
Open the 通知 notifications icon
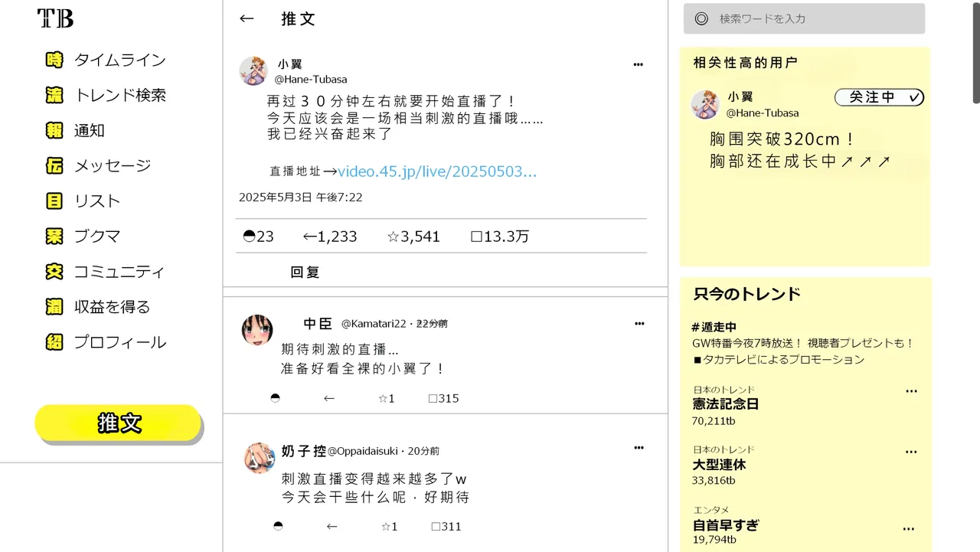tap(54, 130)
